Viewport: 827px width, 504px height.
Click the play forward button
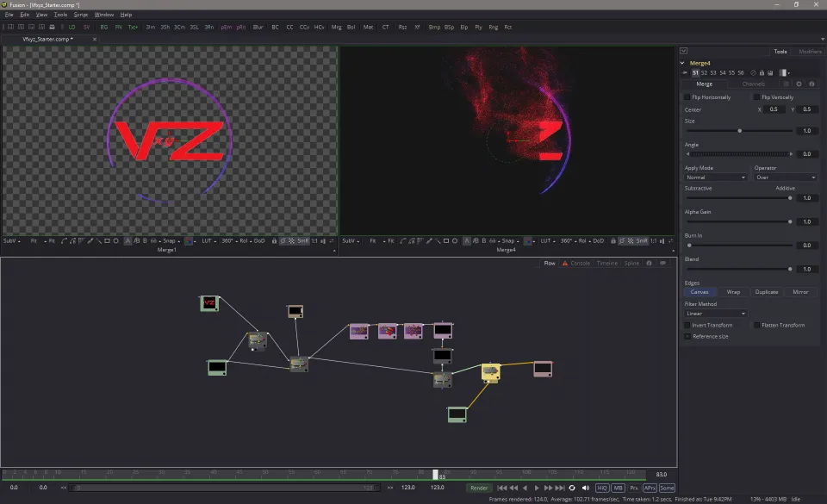[537, 488]
